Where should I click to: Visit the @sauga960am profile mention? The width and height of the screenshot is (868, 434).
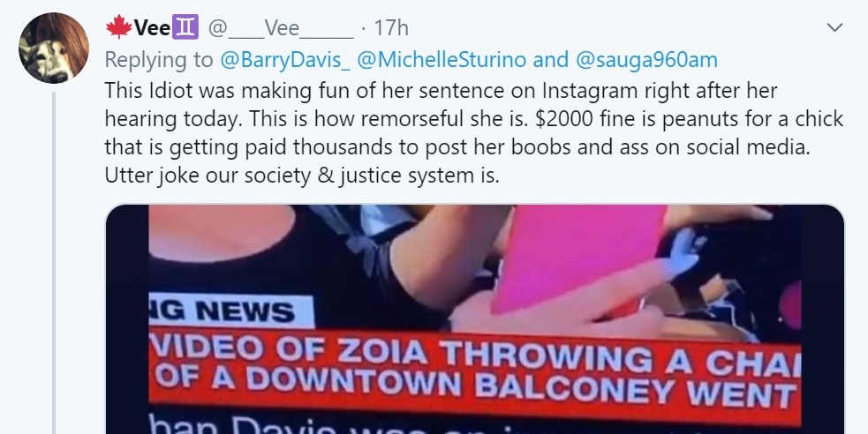click(646, 60)
